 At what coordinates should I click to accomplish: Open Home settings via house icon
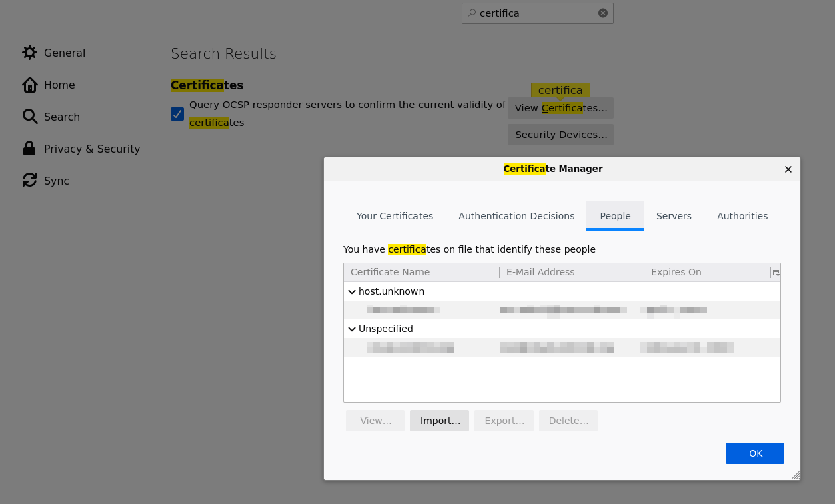click(x=29, y=85)
